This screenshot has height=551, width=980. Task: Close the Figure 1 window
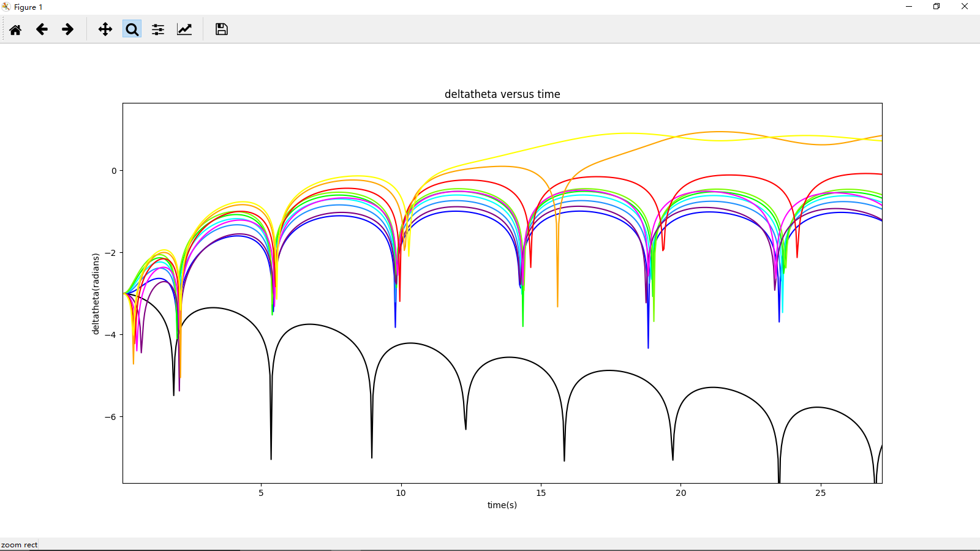[965, 7]
